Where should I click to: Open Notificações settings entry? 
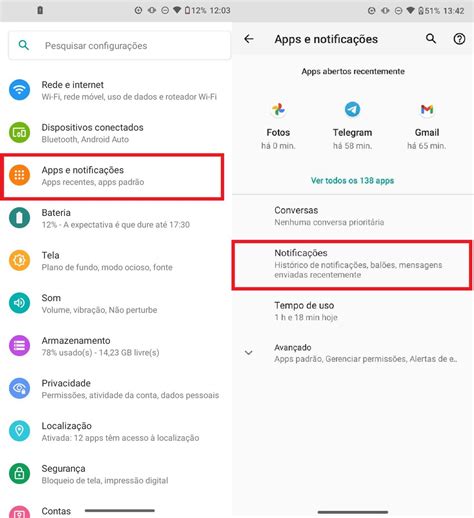[x=352, y=264]
